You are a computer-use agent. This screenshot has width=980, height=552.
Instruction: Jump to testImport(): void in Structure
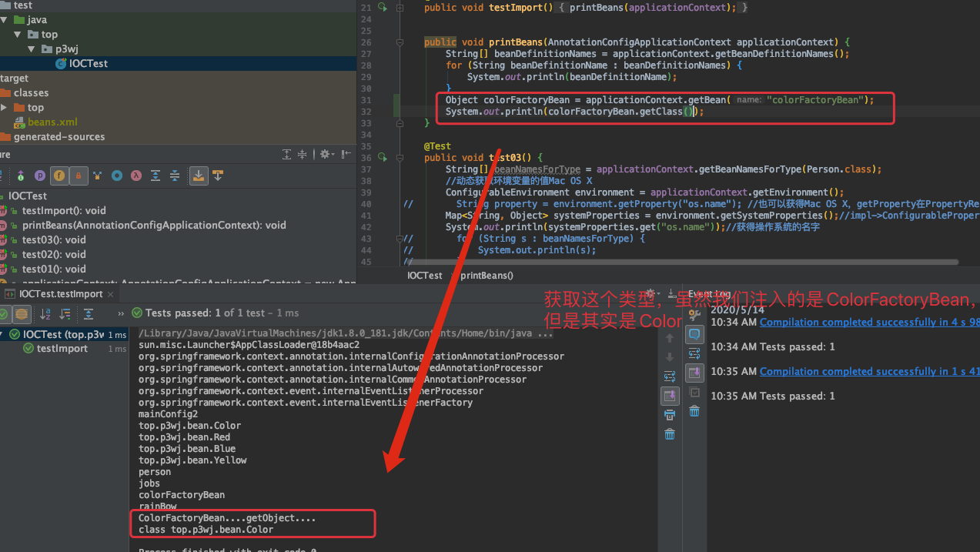pos(64,211)
